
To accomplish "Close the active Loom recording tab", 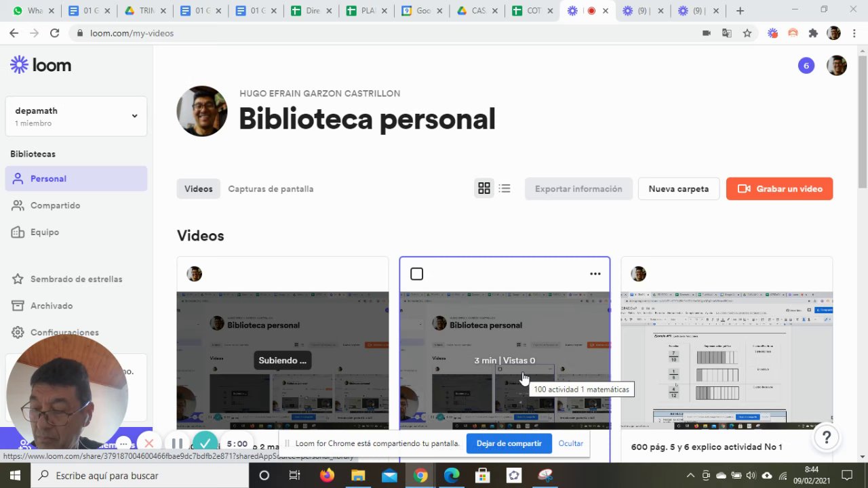I will (606, 11).
